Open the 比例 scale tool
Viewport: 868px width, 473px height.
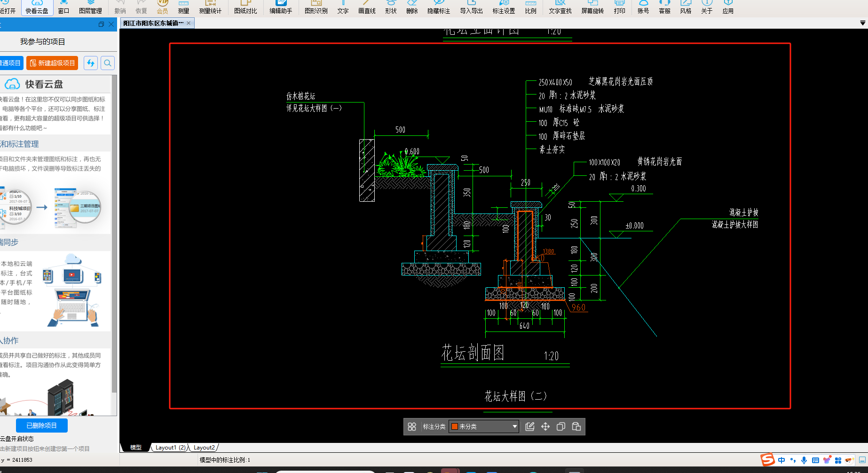point(530,7)
